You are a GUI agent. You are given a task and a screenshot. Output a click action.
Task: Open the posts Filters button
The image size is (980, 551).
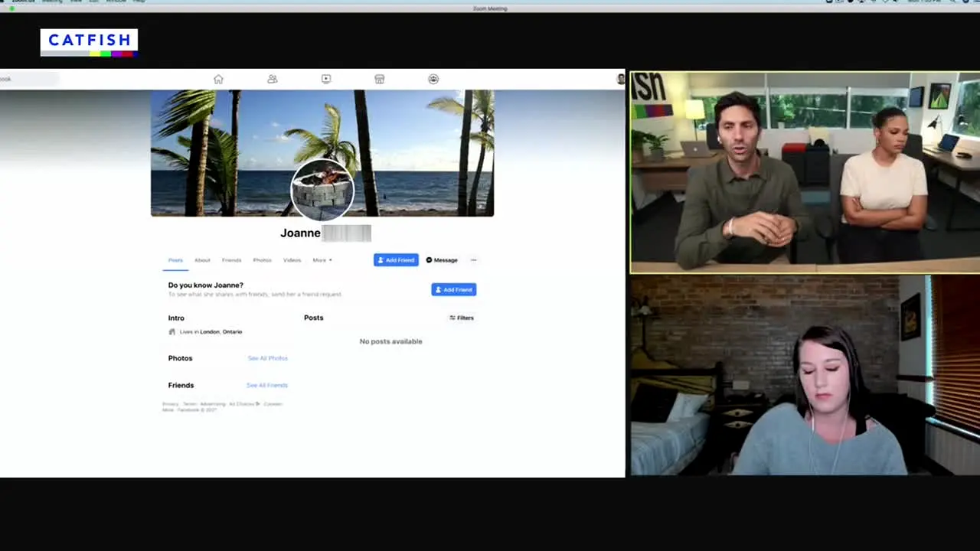[462, 318]
